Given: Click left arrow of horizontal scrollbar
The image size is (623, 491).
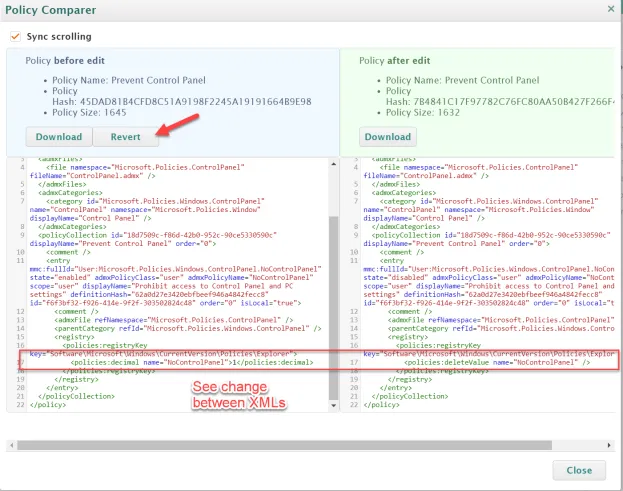Looking at the screenshot, I should coord(12,445).
